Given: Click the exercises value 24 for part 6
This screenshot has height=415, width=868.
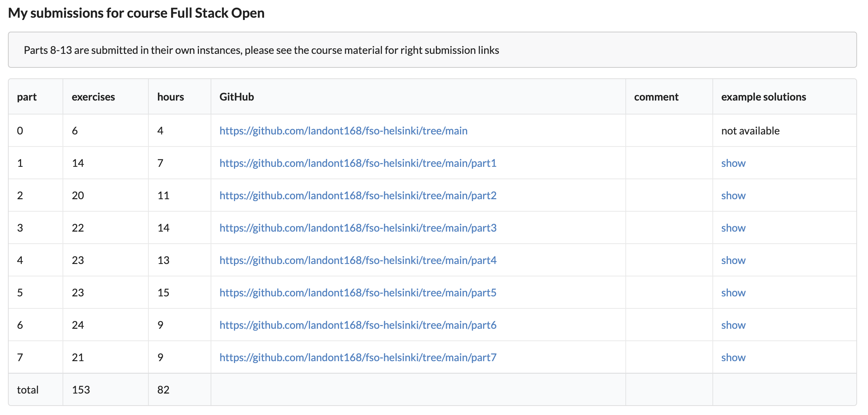Looking at the screenshot, I should coord(78,325).
